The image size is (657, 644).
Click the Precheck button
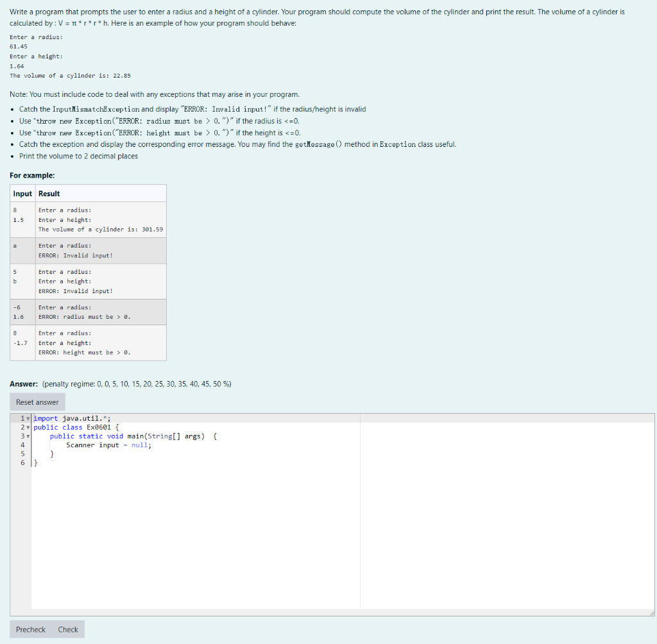coord(30,629)
